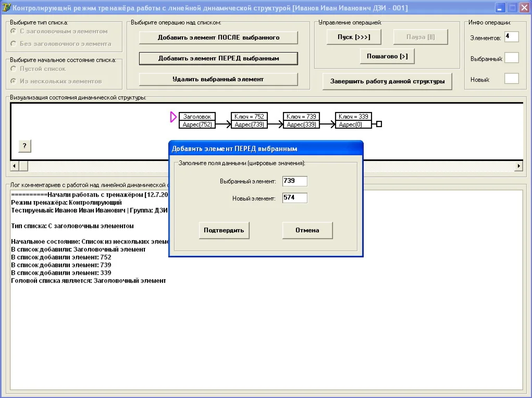The height and width of the screenshot is (398, 532).
Task: Select the node with Ключ = 752
Action: point(249,120)
